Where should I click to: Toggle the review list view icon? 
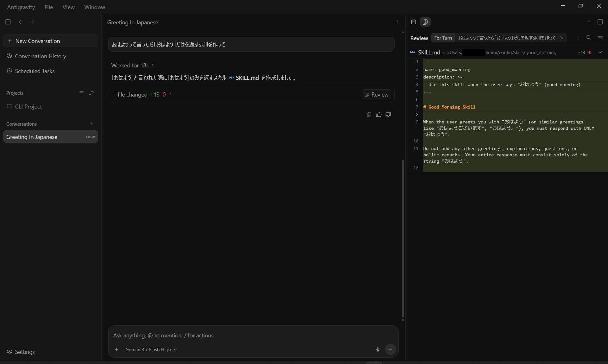(600, 38)
